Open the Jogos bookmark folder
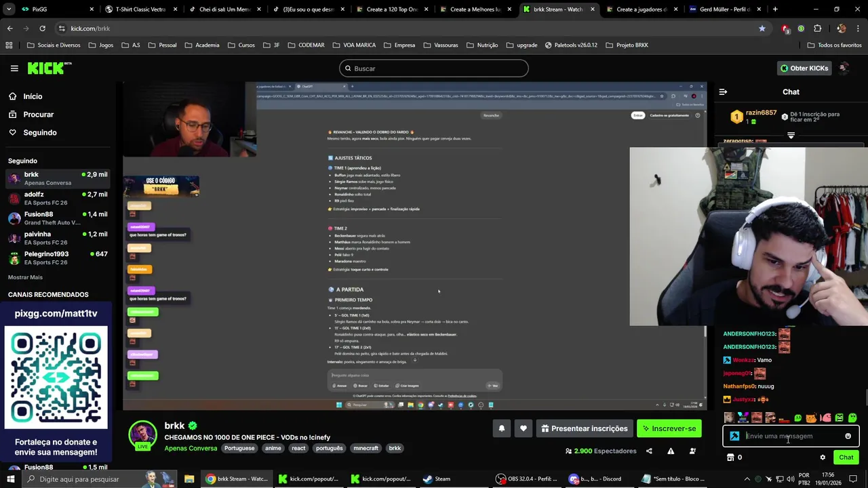Image resolution: width=868 pixels, height=488 pixels. point(100,45)
